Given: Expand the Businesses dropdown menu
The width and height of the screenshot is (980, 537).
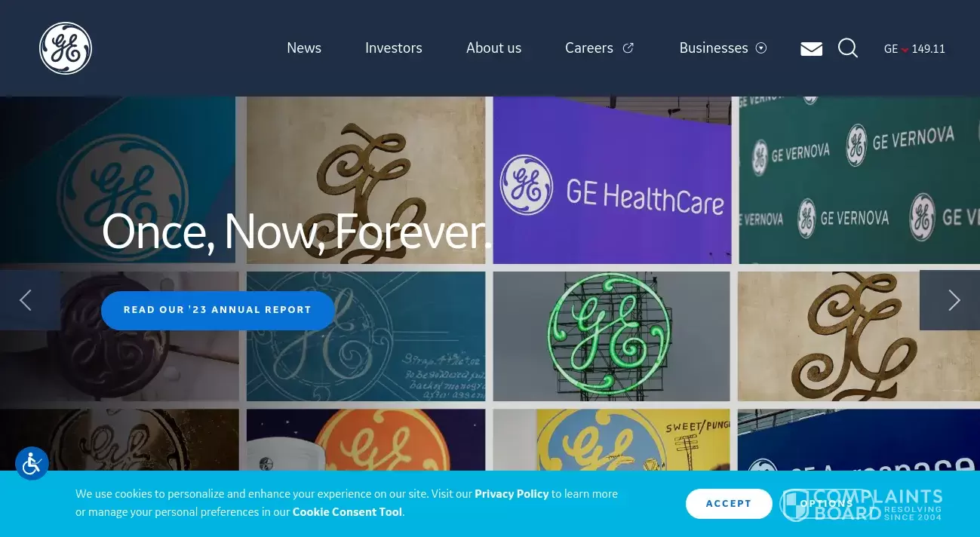Looking at the screenshot, I should [723, 48].
